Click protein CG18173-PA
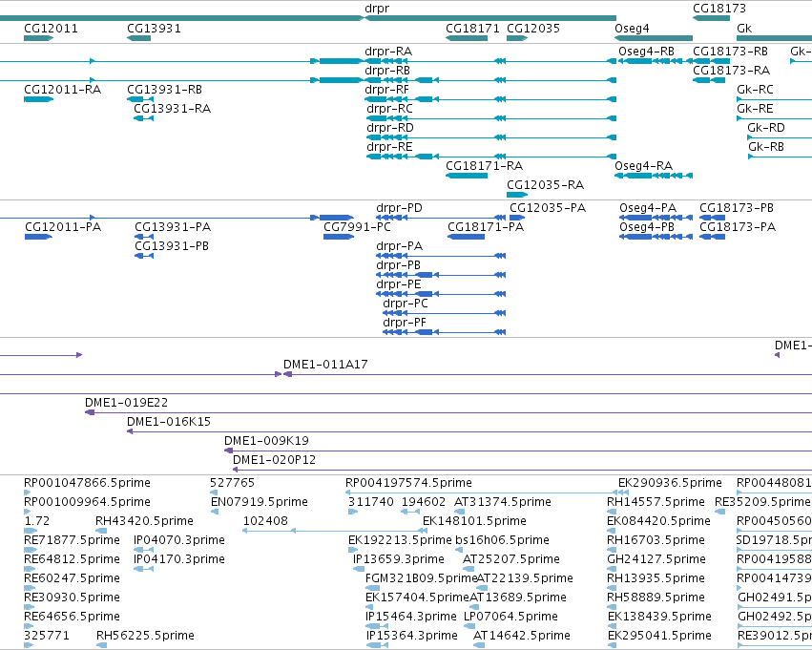Screen dimensions: 812x650 (738, 227)
